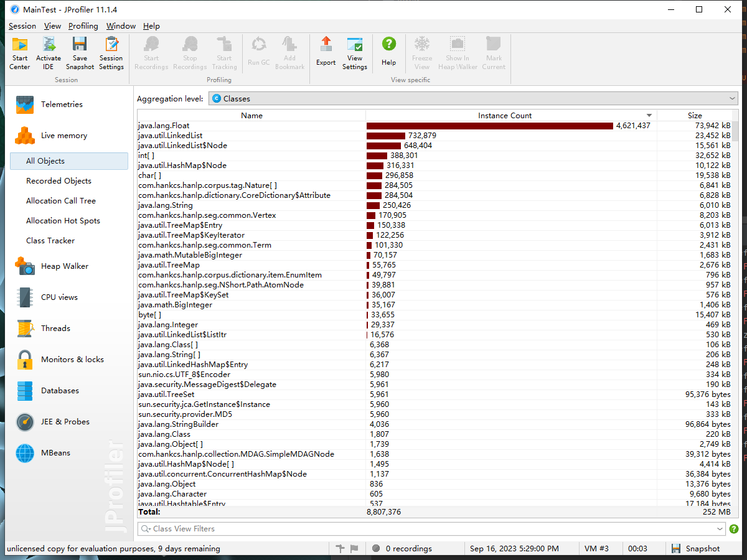747x560 pixels.
Task: Click the Instance Count sort arrow
Action: click(x=649, y=116)
